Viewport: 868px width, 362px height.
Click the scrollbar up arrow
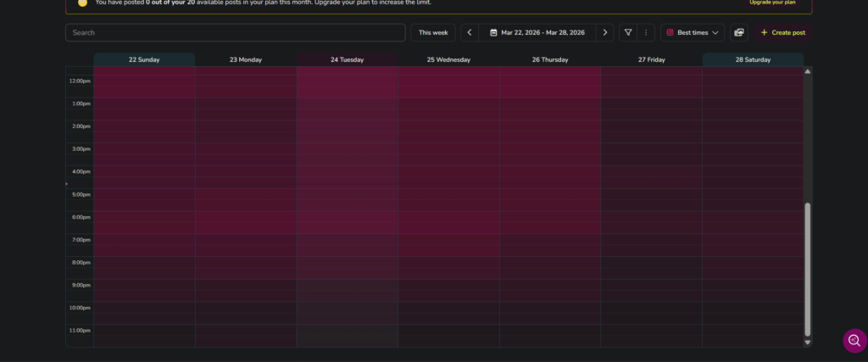tap(807, 71)
